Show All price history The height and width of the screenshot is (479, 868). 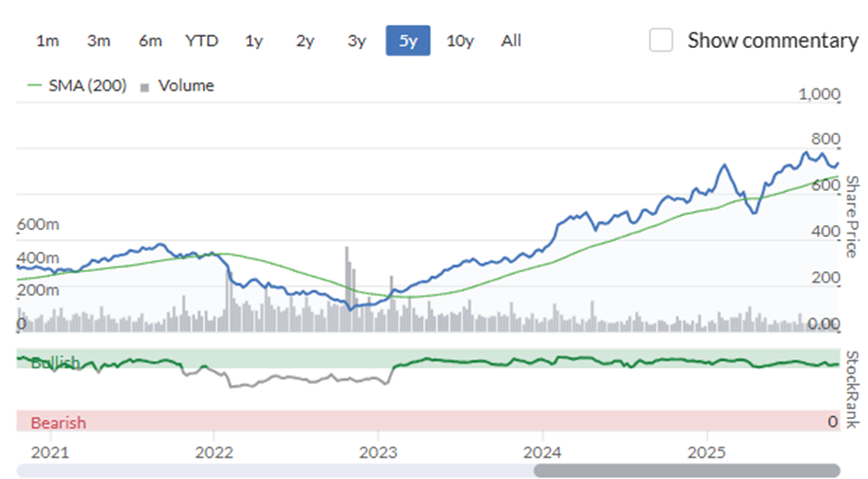point(511,41)
